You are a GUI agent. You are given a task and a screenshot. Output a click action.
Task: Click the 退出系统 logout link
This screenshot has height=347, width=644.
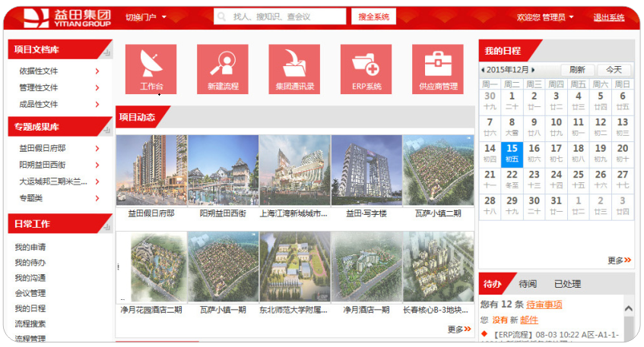point(609,17)
